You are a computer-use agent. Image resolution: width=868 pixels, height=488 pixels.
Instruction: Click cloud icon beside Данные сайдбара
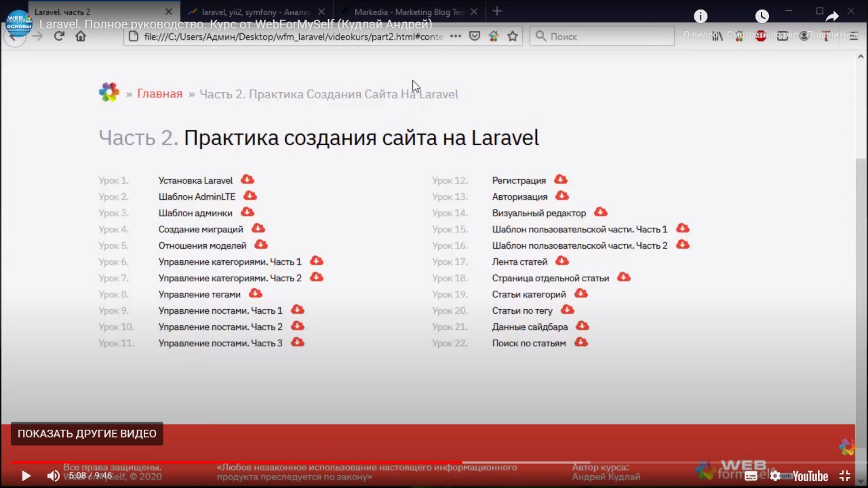pos(583,326)
